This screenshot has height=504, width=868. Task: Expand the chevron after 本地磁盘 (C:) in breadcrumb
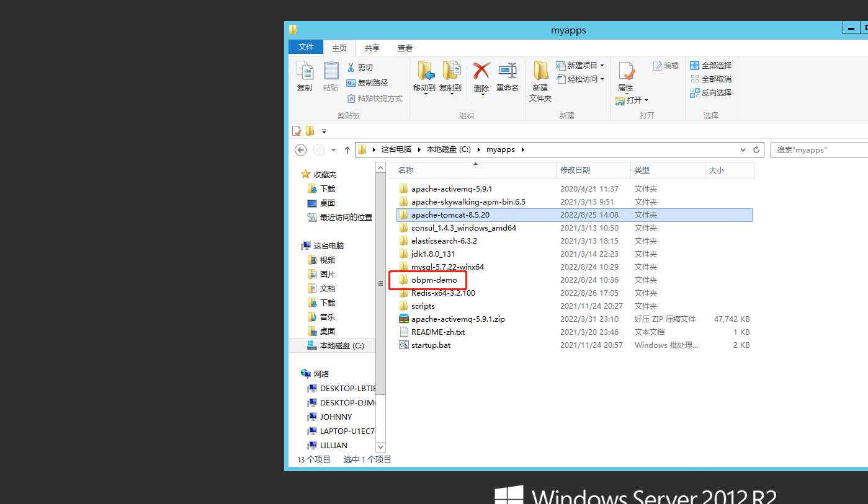click(x=478, y=150)
